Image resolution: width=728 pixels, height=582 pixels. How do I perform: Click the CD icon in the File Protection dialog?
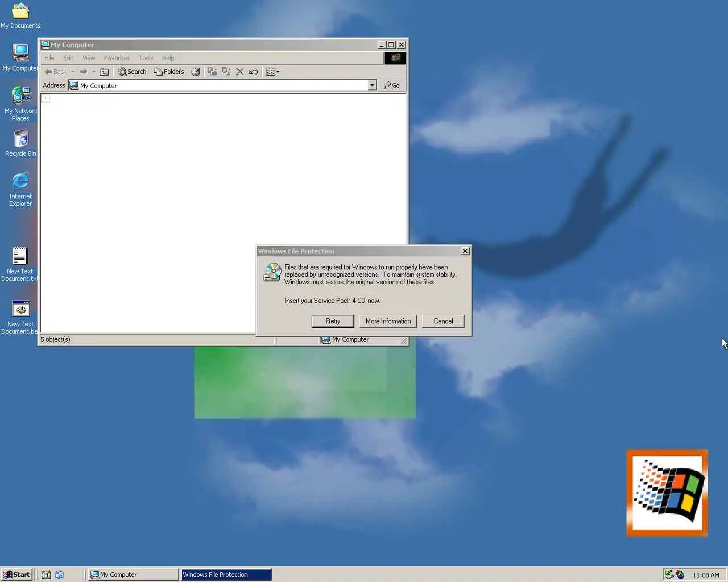click(x=272, y=272)
